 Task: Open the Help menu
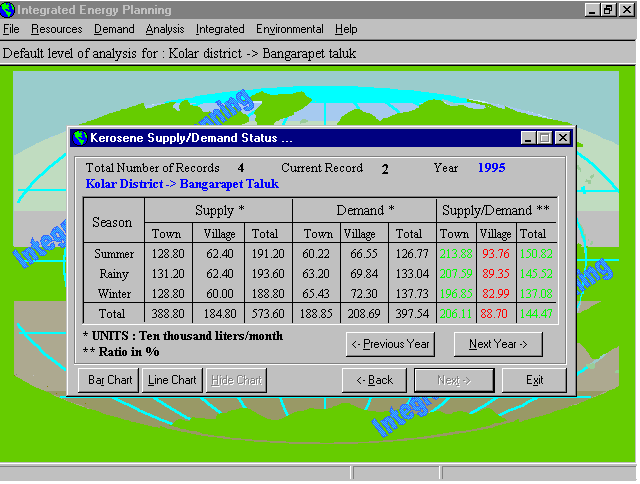(346, 30)
